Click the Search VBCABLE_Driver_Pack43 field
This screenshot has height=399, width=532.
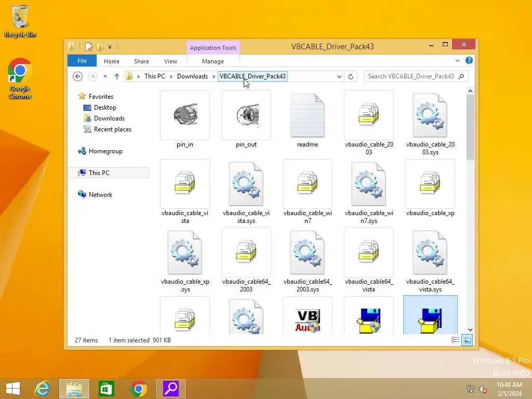(x=416, y=76)
